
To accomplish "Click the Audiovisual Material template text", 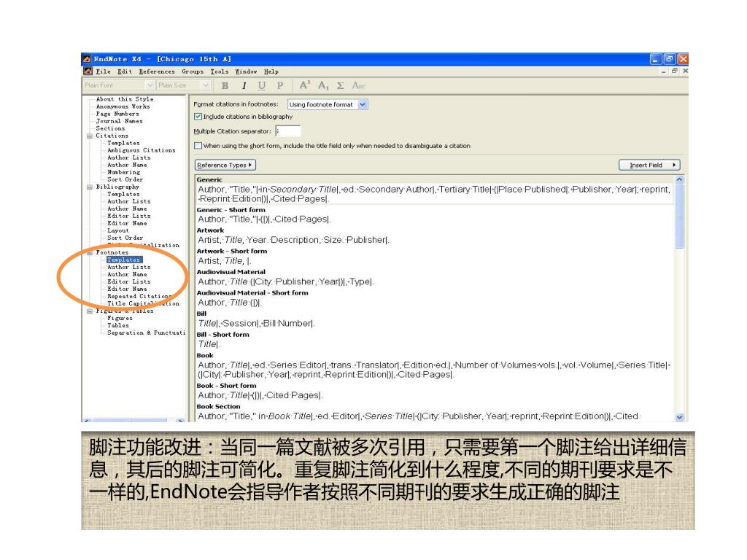I will 286,282.
